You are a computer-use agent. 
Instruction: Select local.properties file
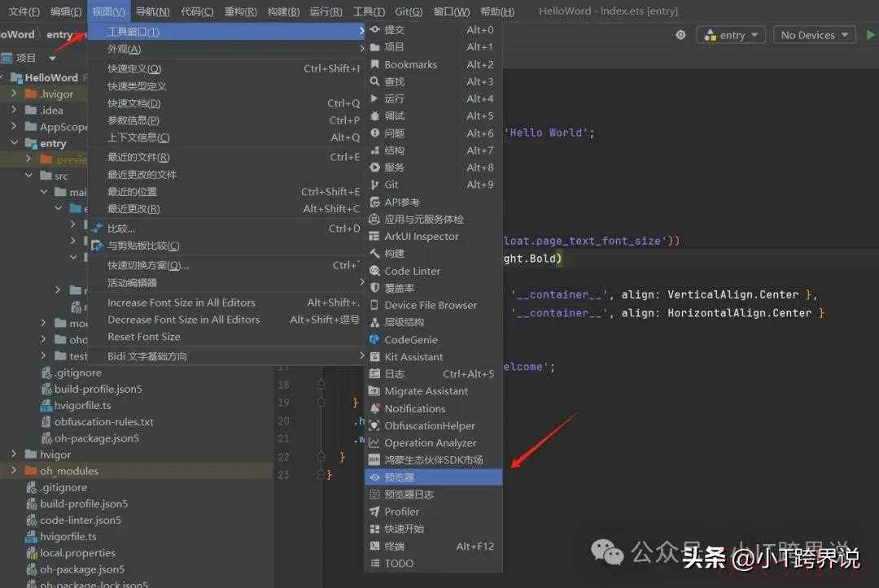click(77, 553)
